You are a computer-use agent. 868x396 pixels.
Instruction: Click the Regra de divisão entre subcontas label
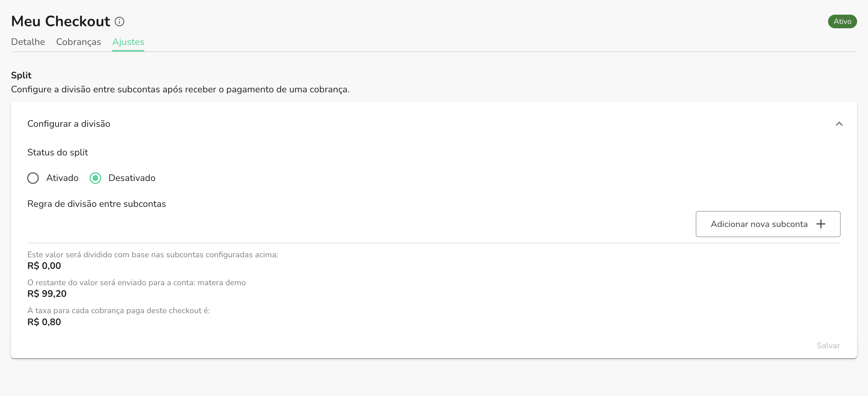97,203
